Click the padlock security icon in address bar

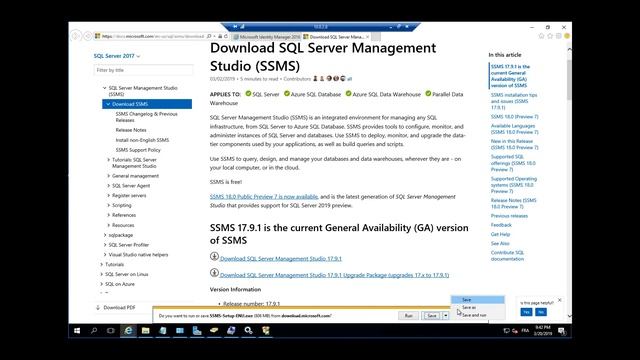pyautogui.click(x=220, y=36)
